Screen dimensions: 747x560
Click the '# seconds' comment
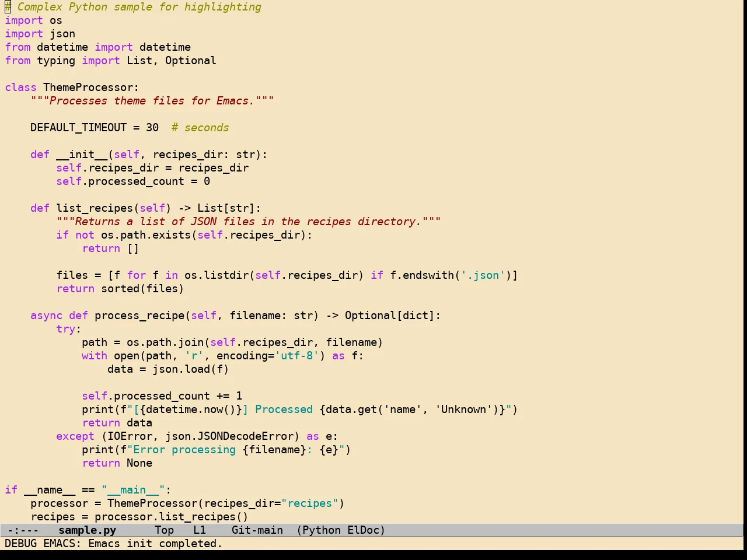pyautogui.click(x=200, y=128)
